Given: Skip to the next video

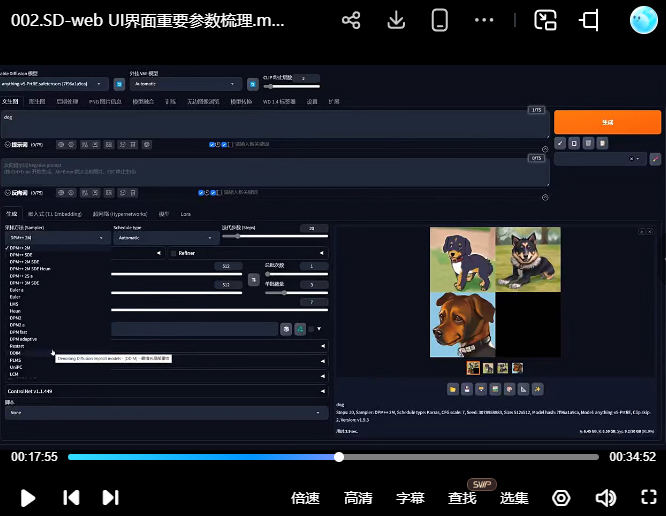Looking at the screenshot, I should pos(110,497).
